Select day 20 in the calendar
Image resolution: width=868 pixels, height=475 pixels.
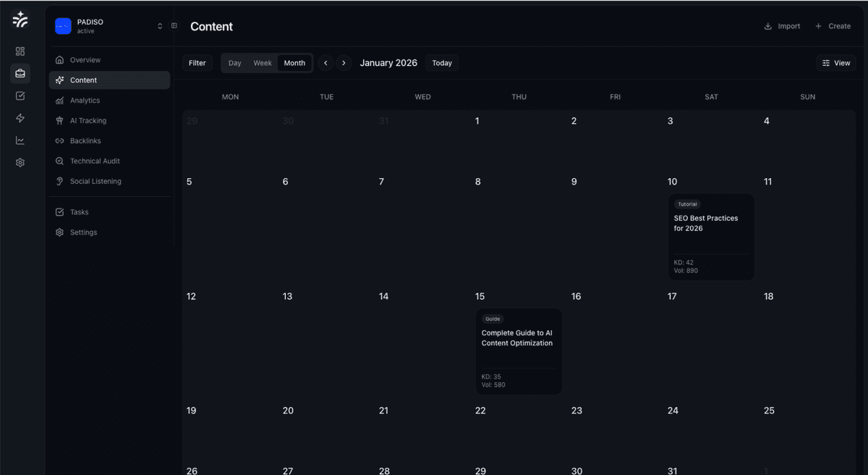coord(326,430)
